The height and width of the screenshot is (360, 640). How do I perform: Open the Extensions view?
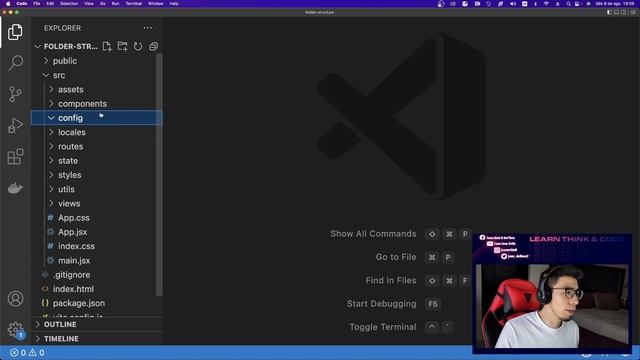pos(15,157)
